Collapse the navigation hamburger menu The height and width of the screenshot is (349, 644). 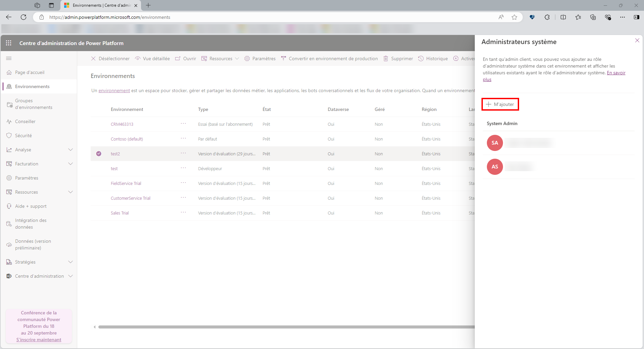[x=9, y=59]
